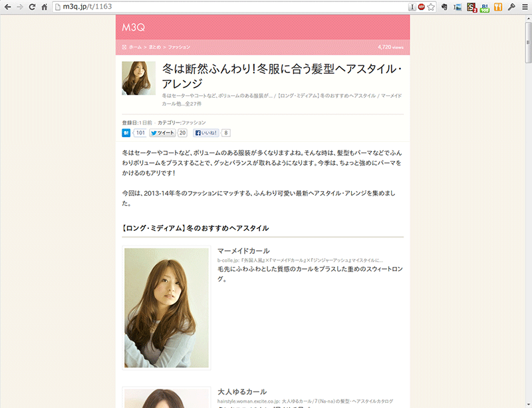532x408 pixels.
Task: Click the article header thumbnail photo
Action: [x=139, y=78]
